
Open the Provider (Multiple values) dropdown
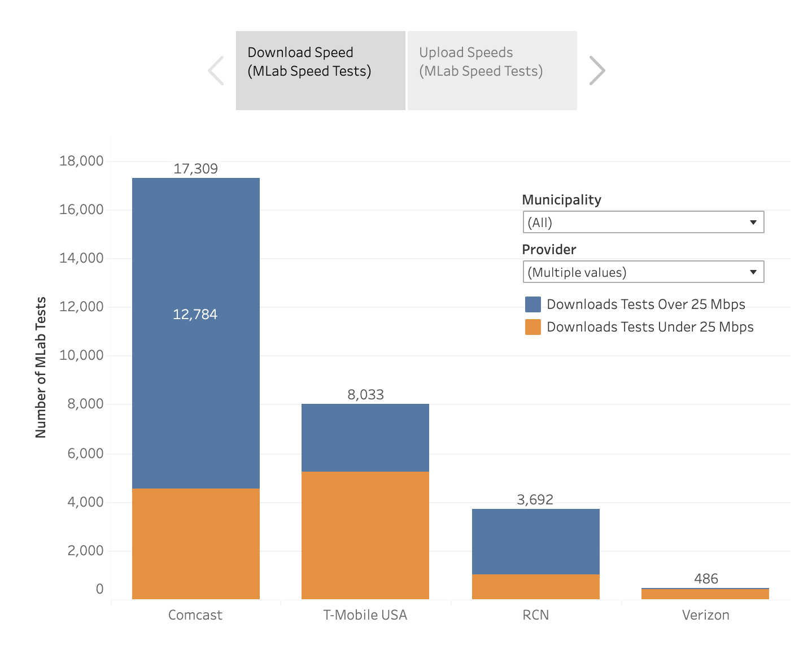coord(643,272)
